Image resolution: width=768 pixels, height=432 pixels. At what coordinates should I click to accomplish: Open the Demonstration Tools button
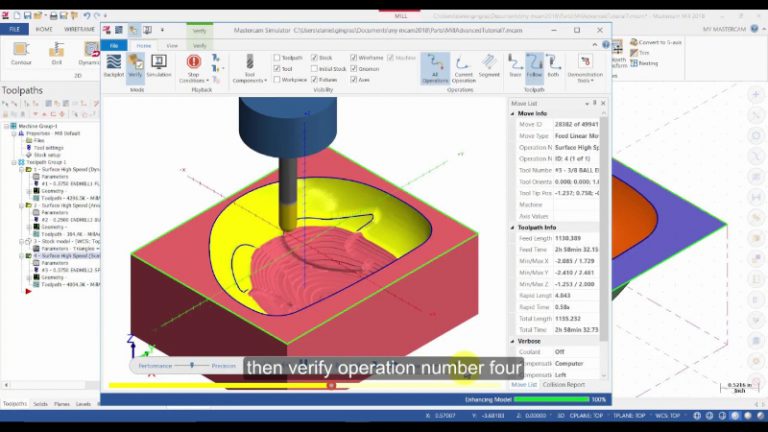click(585, 68)
